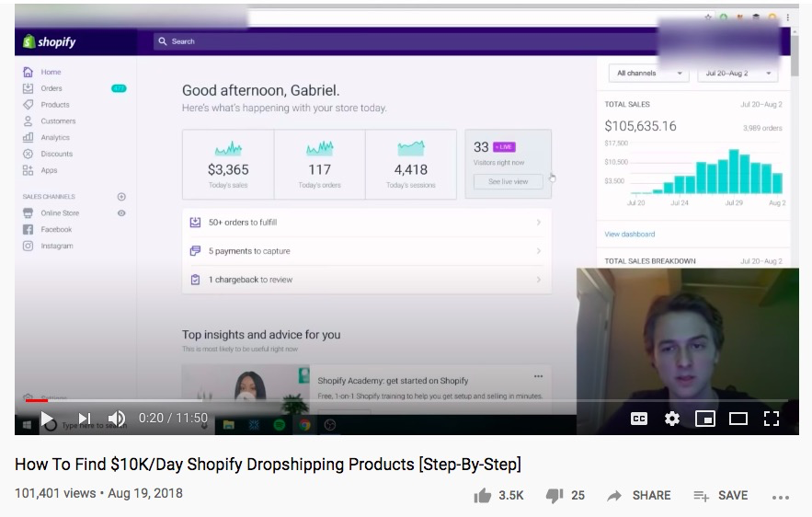Like the video thumbs up

pos(483,496)
